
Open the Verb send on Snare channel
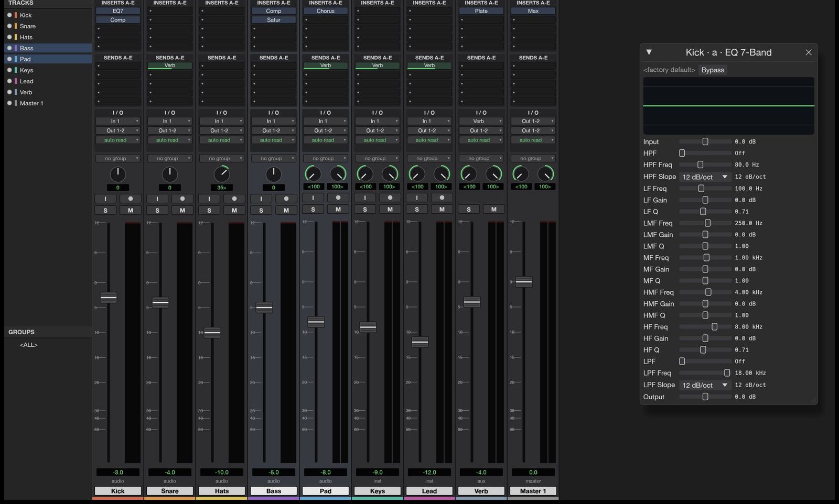coord(170,65)
